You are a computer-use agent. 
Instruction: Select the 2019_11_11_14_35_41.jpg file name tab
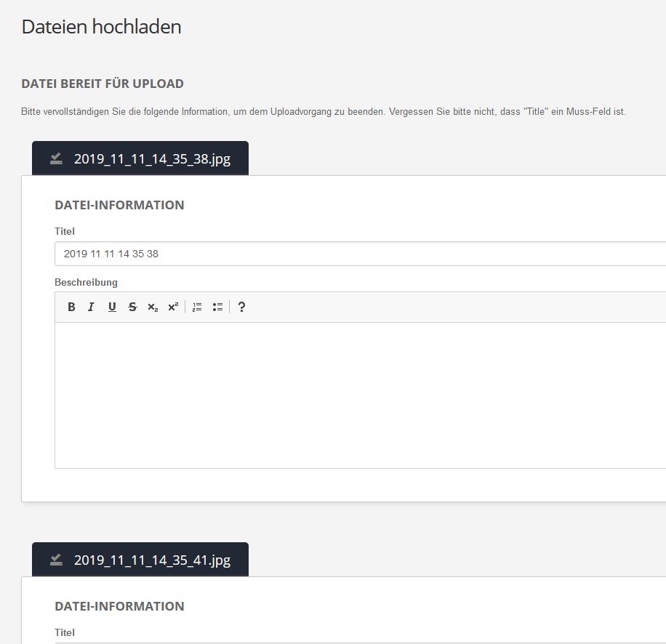coord(152,560)
